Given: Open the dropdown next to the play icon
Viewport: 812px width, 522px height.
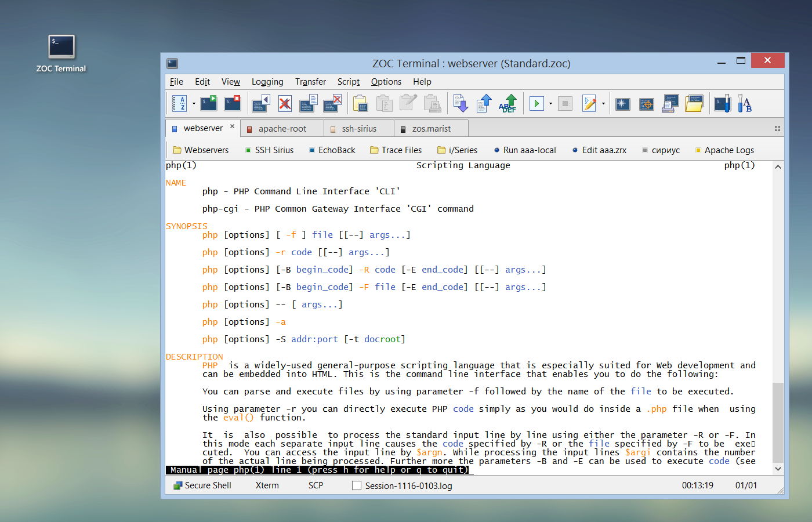Looking at the screenshot, I should 550,104.
